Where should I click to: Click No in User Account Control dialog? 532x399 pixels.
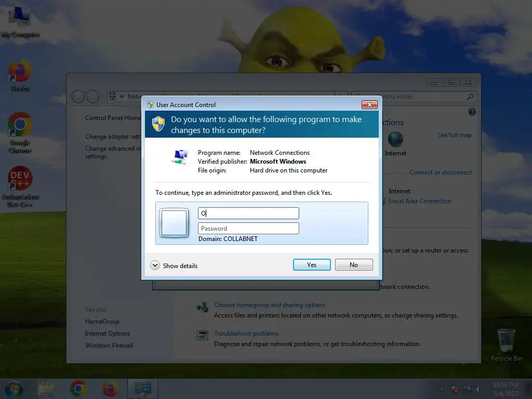[353, 264]
